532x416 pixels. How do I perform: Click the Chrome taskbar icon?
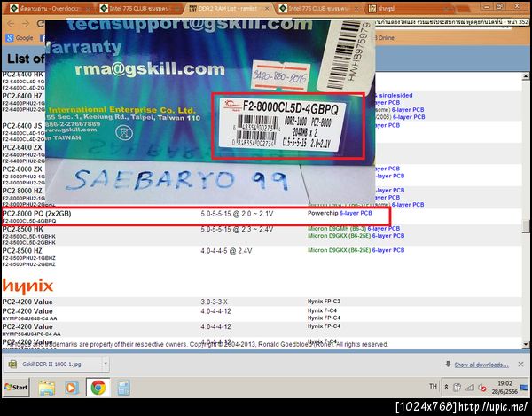tap(98, 388)
